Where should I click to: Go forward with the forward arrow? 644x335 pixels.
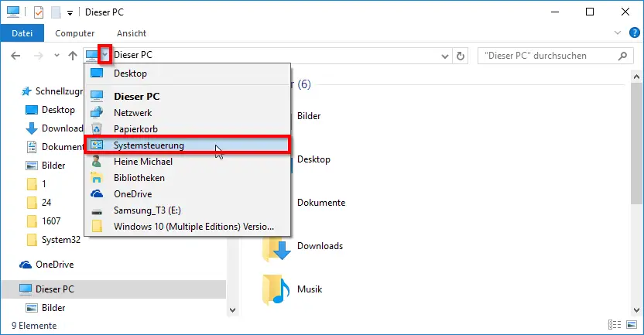pos(38,56)
